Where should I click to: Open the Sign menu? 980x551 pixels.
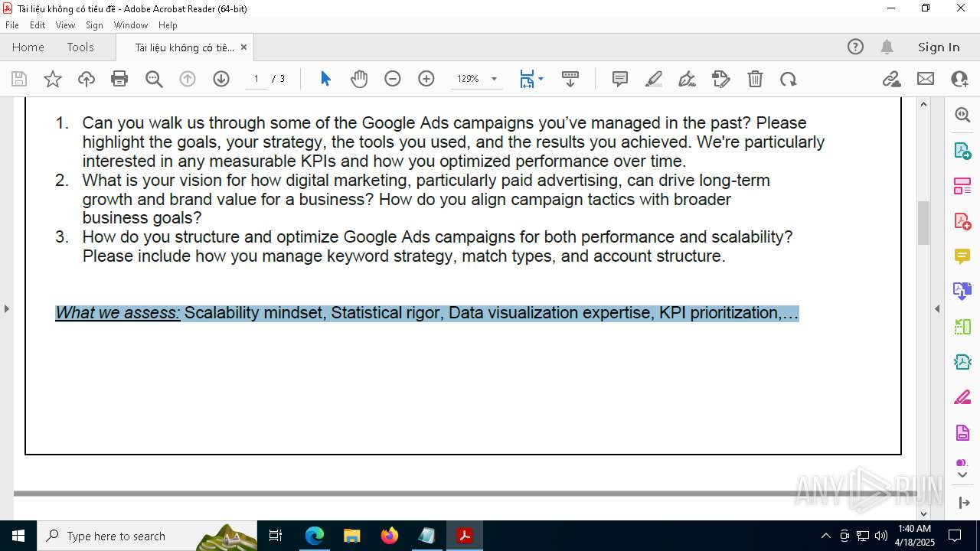pos(94,25)
